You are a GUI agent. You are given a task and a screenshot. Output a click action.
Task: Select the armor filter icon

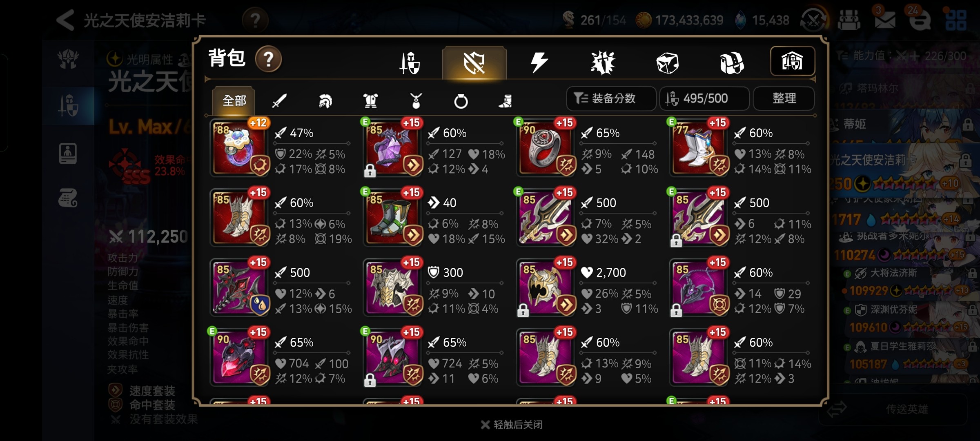pos(370,100)
